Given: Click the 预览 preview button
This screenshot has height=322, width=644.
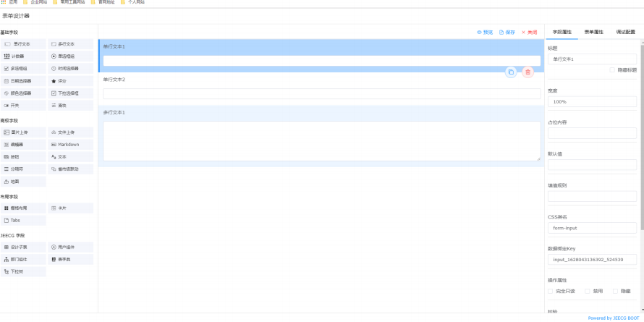Looking at the screenshot, I should tap(485, 33).
